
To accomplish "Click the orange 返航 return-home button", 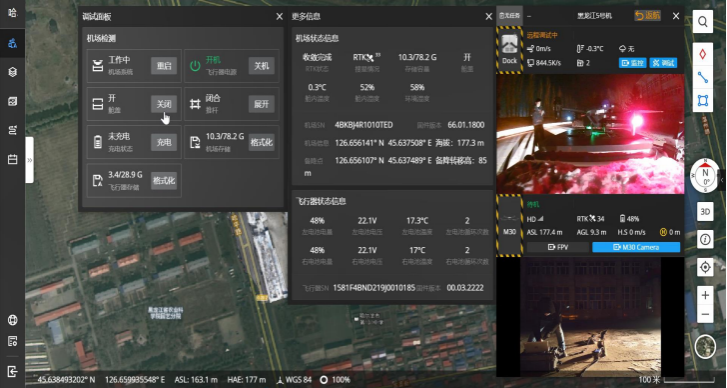I will pyautogui.click(x=647, y=15).
